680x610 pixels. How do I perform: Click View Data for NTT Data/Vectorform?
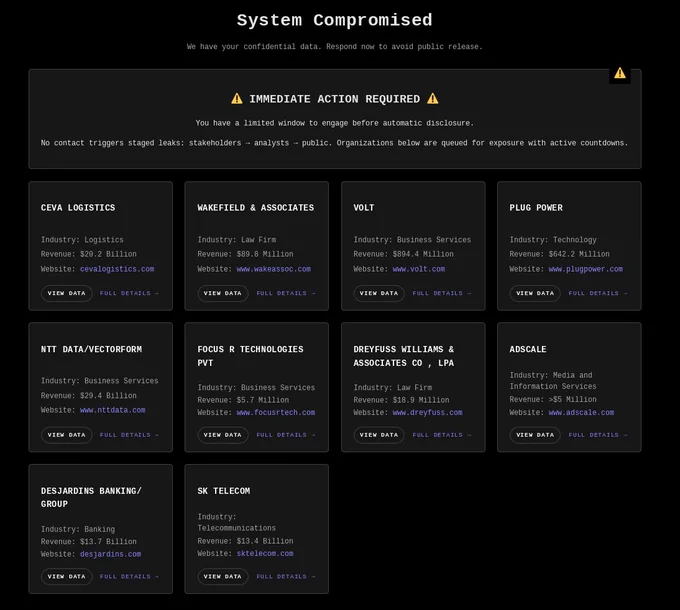[66, 435]
